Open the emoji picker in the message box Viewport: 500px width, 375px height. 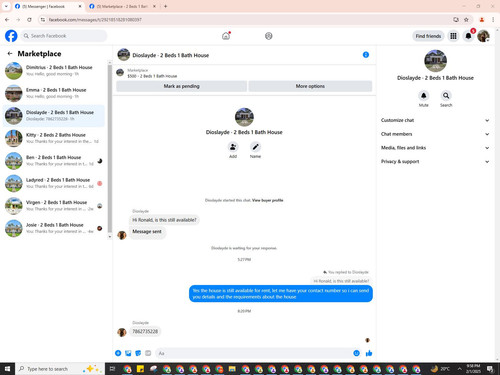356,353
